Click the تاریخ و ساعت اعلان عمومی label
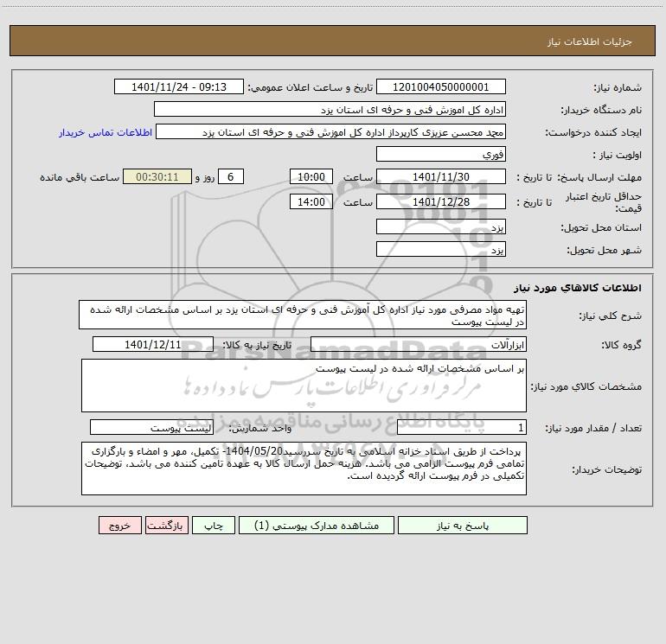Image resolution: width=666 pixels, height=644 pixels. click(x=310, y=87)
